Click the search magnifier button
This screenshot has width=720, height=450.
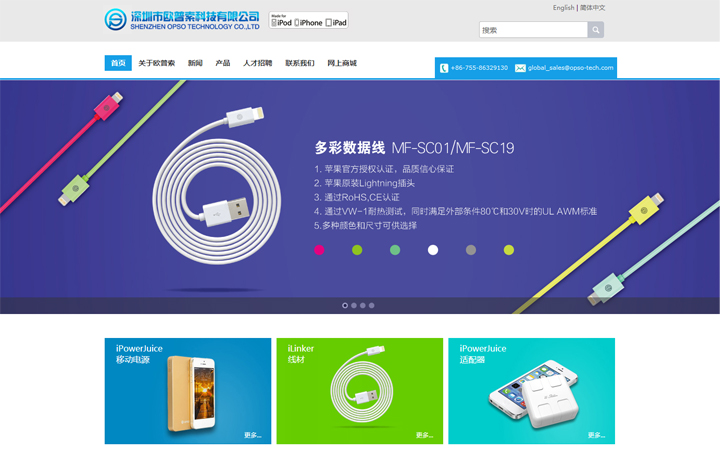pyautogui.click(x=596, y=30)
